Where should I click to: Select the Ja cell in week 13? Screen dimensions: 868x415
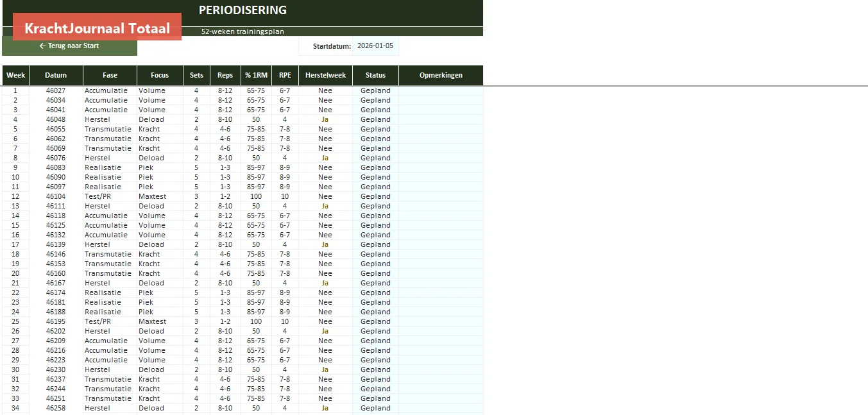tap(325, 206)
